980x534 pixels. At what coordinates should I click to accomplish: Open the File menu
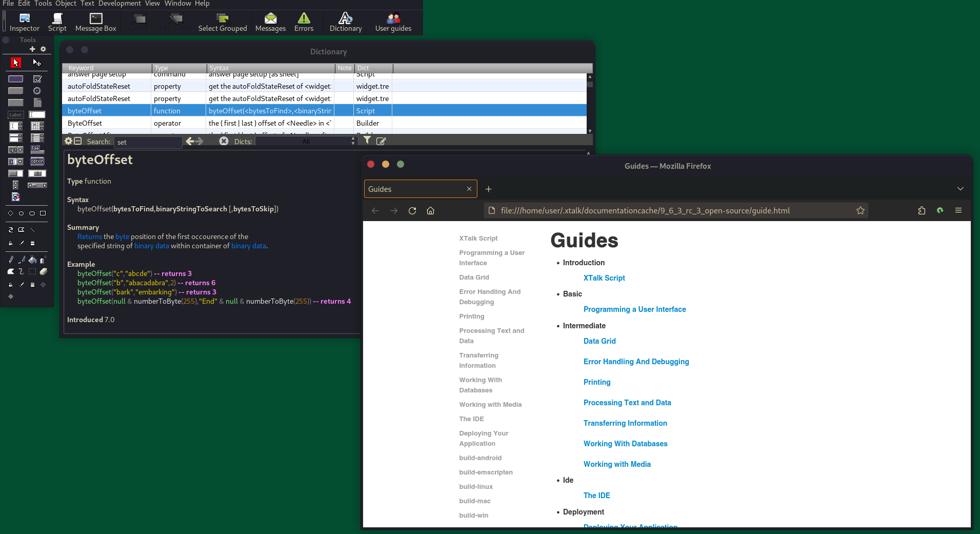[8, 4]
